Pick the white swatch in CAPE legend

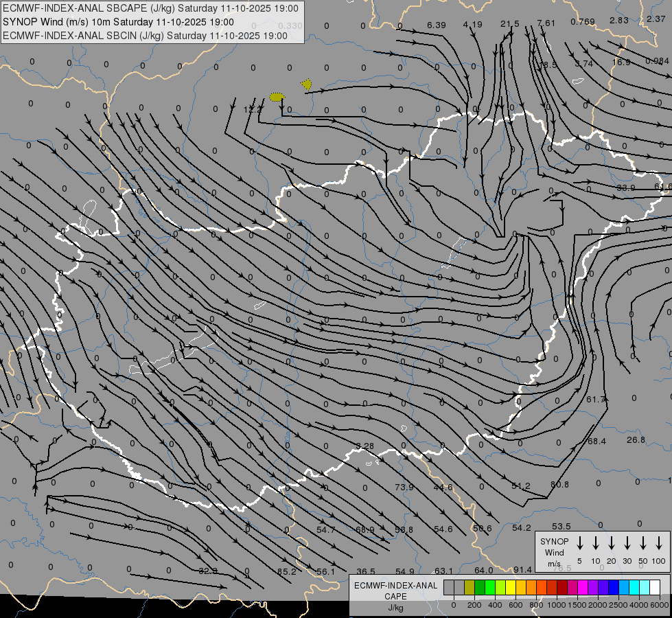655,588
